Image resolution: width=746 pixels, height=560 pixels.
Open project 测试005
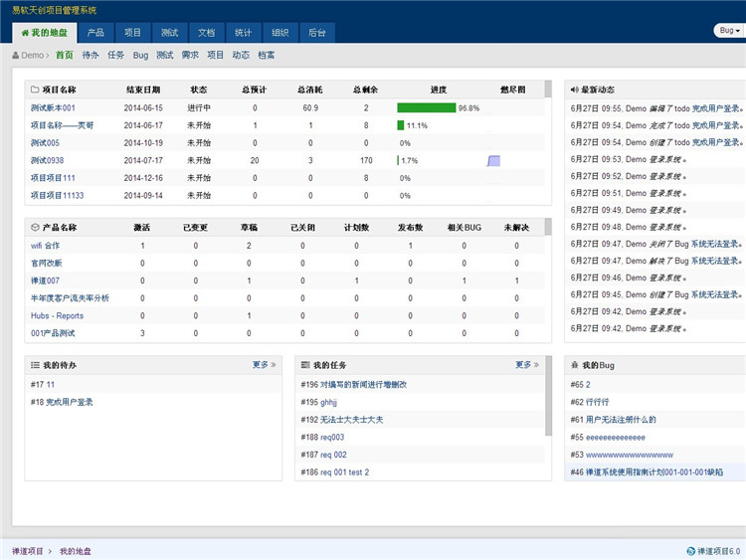tap(45, 143)
